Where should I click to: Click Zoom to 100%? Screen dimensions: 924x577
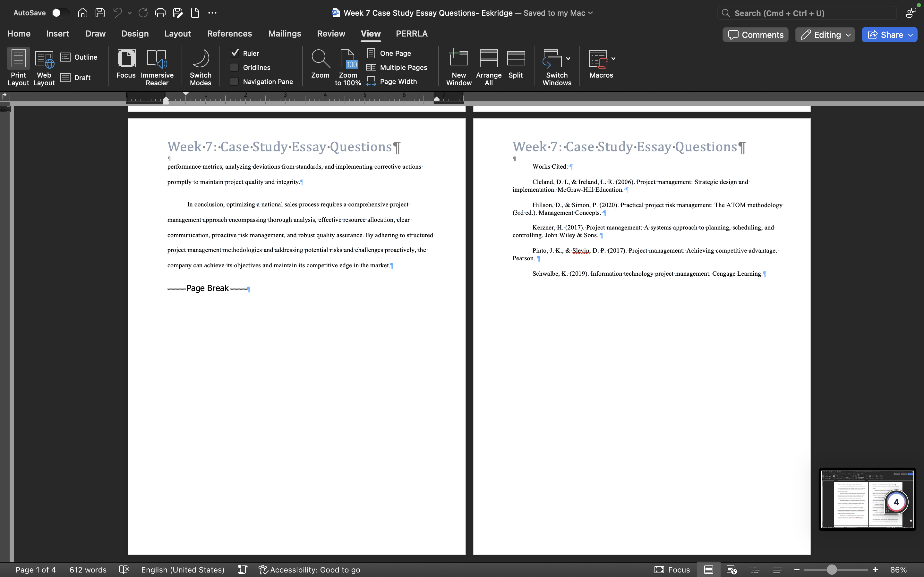pos(347,67)
